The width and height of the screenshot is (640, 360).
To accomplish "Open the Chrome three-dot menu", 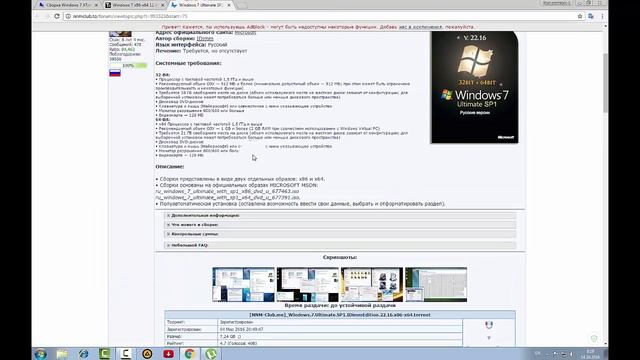I will coord(602,16).
